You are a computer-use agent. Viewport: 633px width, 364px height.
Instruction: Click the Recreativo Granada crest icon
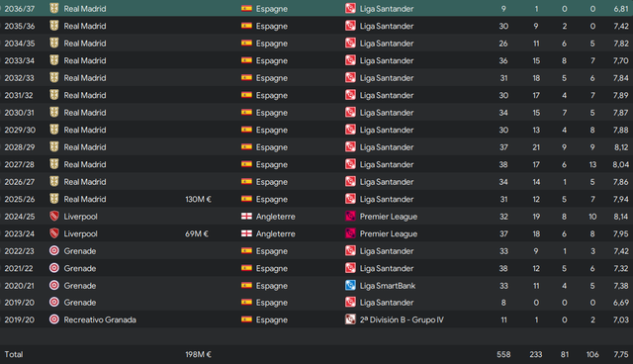click(54, 319)
